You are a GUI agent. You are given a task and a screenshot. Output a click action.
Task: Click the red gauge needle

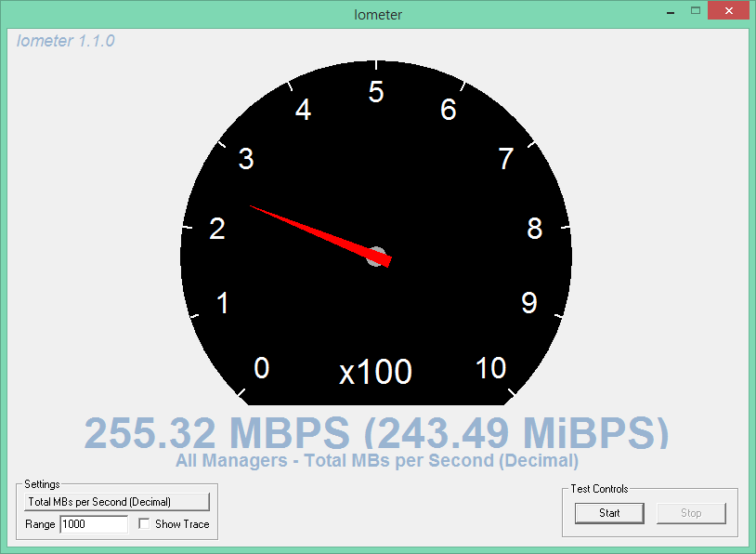pos(320,236)
